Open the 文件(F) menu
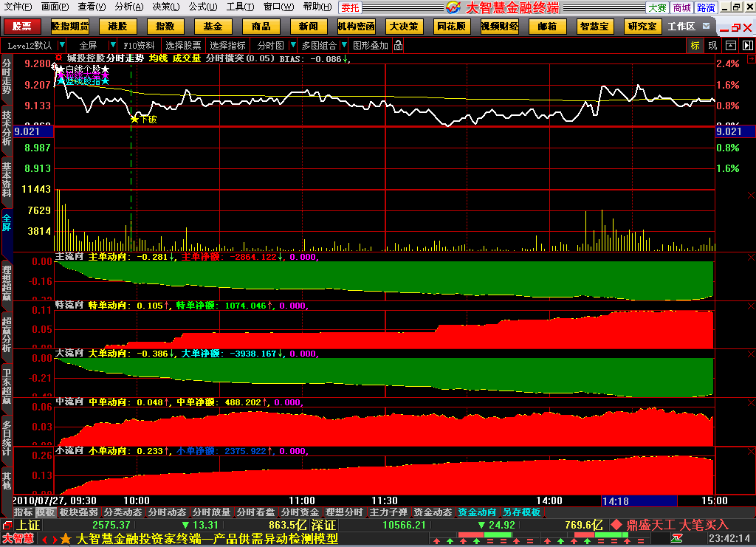Image resolution: width=756 pixels, height=547 pixels. tap(18, 7)
